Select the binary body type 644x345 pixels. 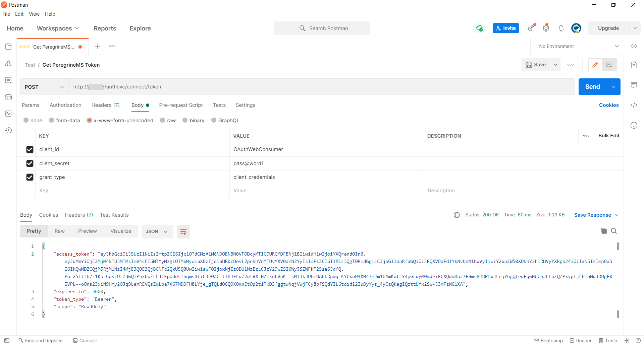click(x=185, y=120)
